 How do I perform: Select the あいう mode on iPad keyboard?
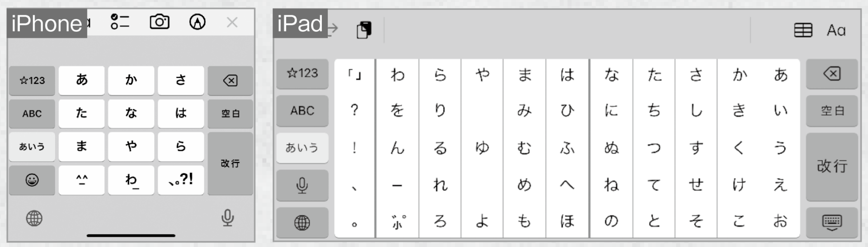[302, 148]
